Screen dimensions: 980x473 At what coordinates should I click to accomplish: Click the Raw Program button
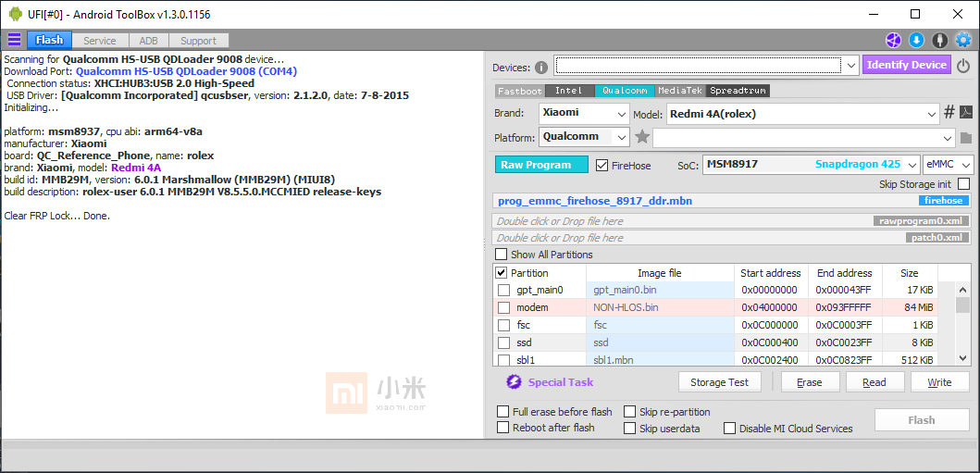542,165
